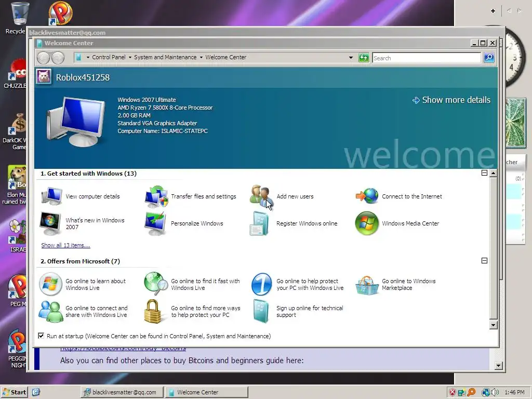Click Welcome Center breadcrumb item
This screenshot has height=399, width=532.
(225, 57)
